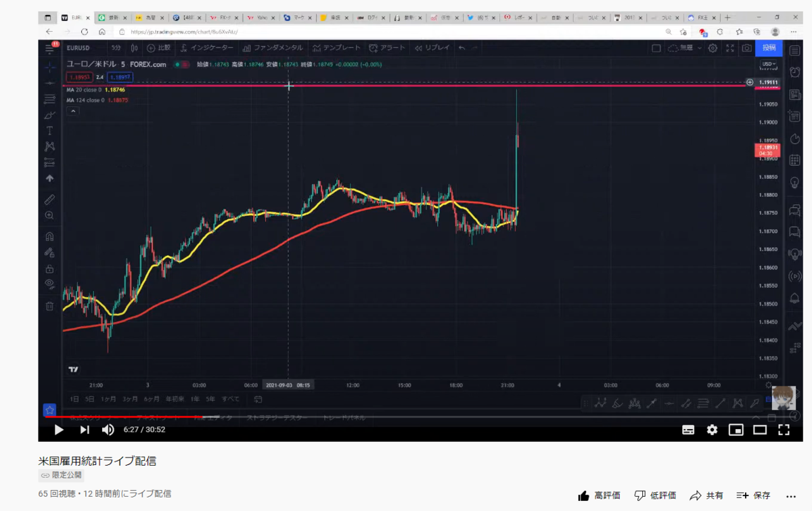This screenshot has height=511, width=812.
Task: Select the chart layout square icon
Action: pyautogui.click(x=656, y=48)
